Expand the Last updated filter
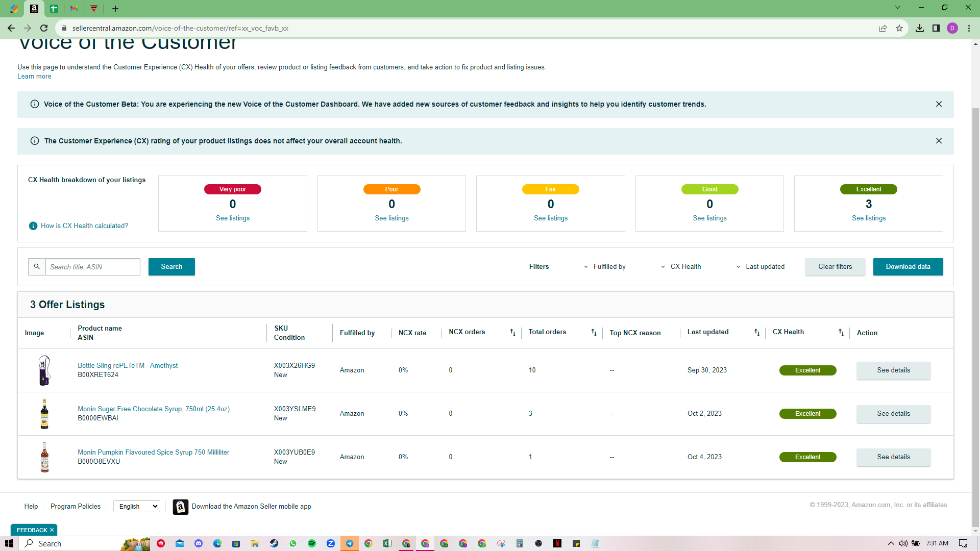 [x=761, y=267]
